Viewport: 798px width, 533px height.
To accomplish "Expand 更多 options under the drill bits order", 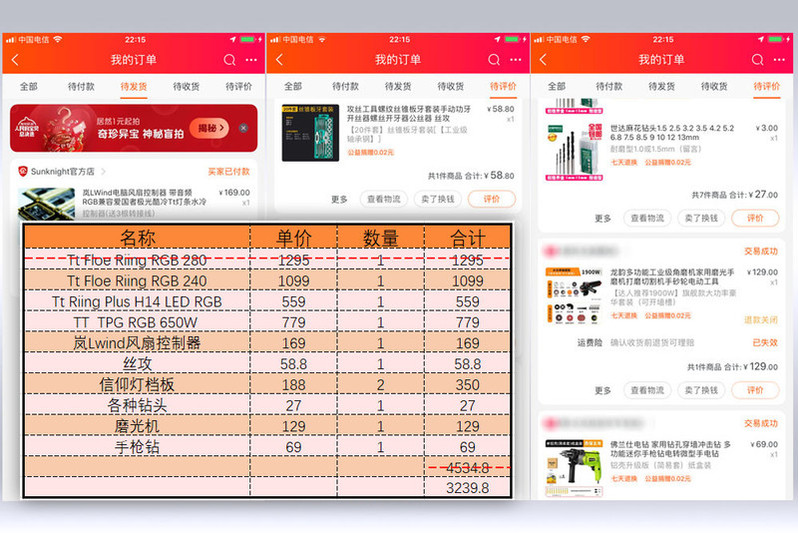I will [x=603, y=218].
